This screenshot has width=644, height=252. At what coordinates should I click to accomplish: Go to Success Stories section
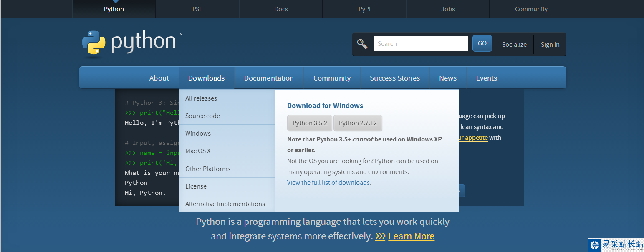coord(394,78)
